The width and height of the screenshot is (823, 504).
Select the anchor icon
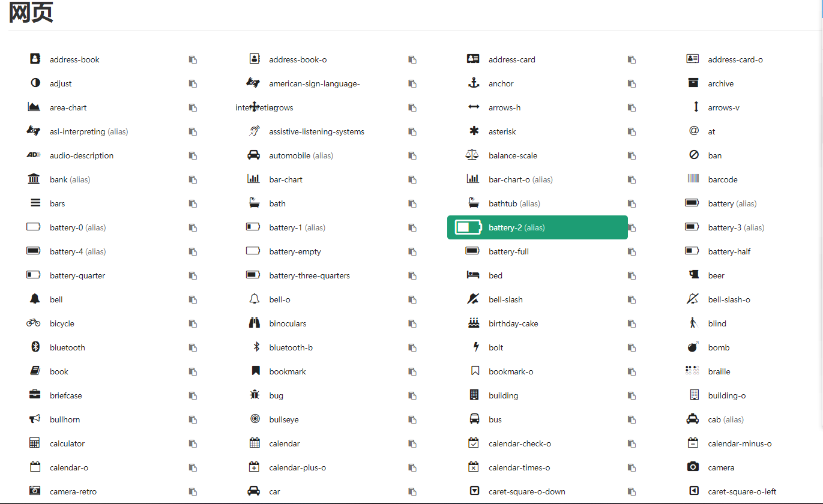click(x=474, y=83)
